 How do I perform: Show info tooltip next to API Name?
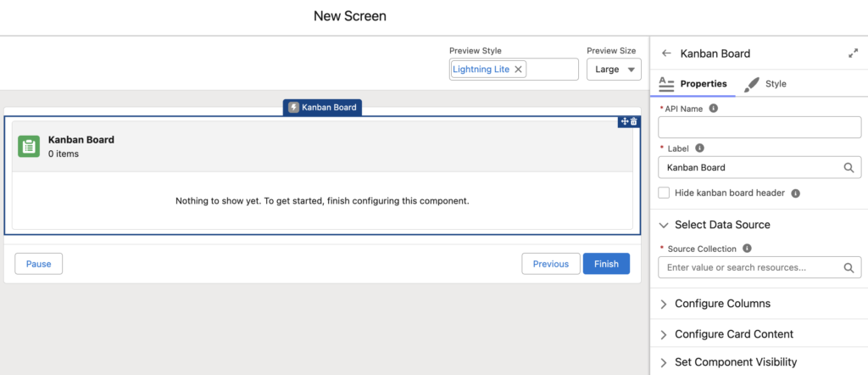714,109
